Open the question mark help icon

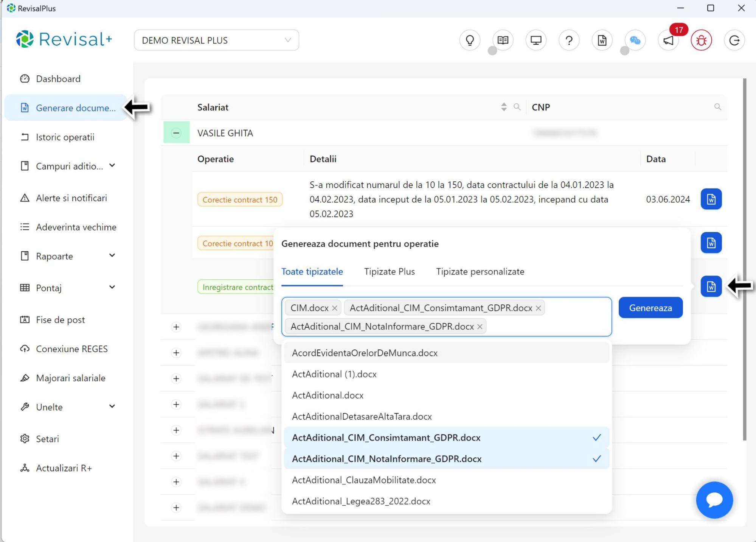[569, 40]
